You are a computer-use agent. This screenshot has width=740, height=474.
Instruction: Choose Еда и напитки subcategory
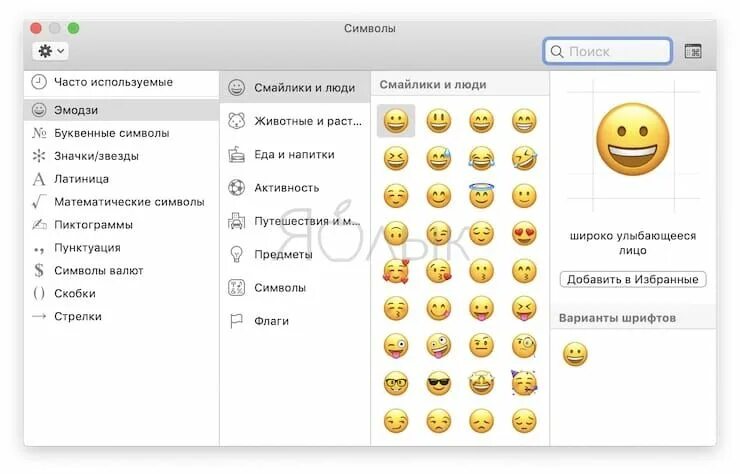coord(295,154)
